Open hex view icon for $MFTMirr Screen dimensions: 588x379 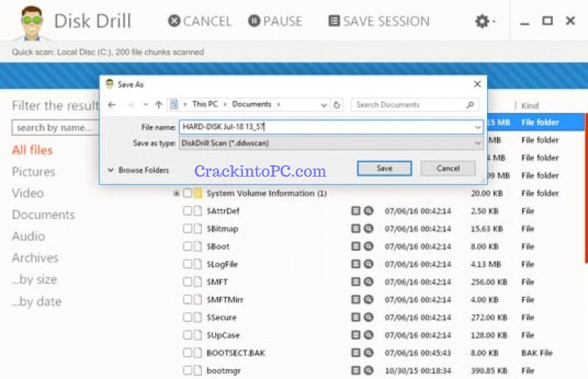(x=356, y=299)
